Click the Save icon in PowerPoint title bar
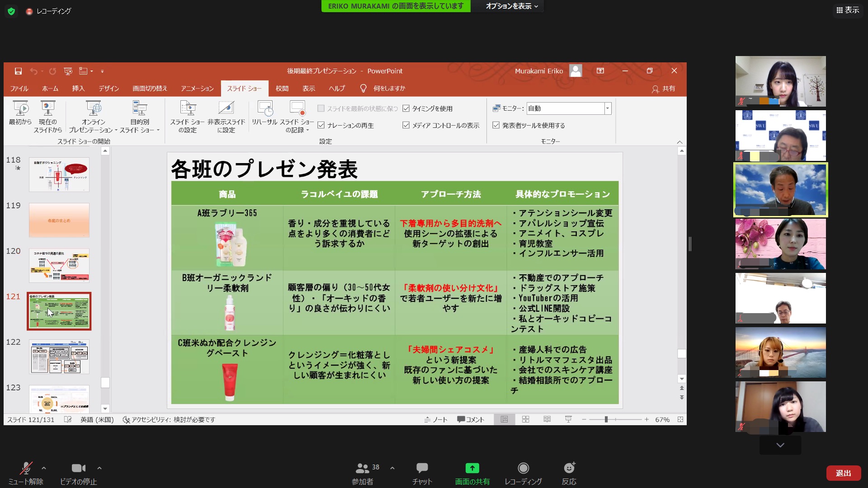Image resolution: width=868 pixels, height=488 pixels. [18, 71]
